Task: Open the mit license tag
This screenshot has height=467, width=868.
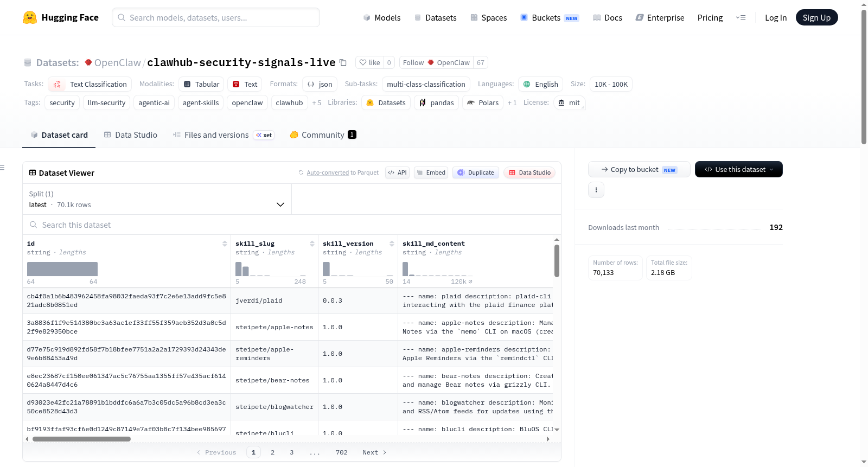Action: coord(569,103)
